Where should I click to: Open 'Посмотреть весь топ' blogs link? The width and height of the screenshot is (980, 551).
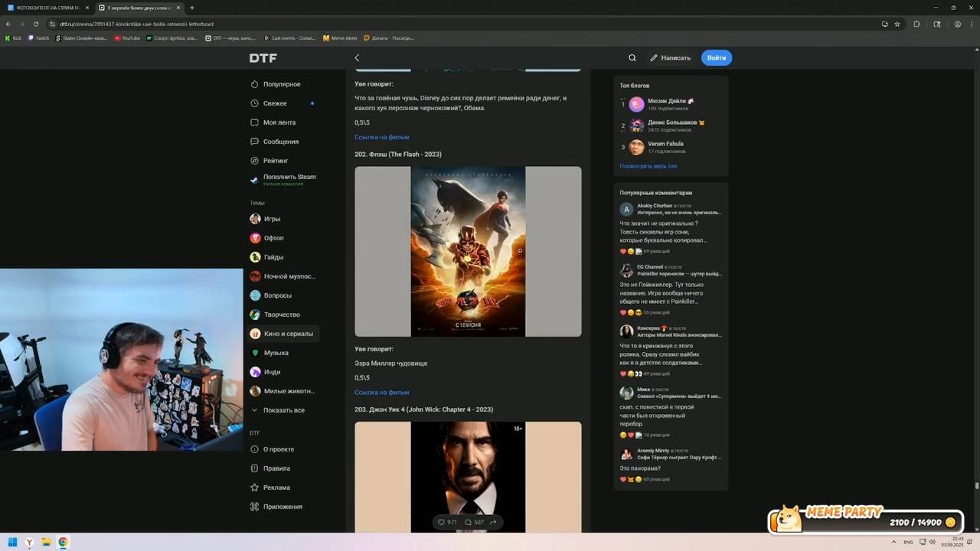tap(648, 166)
